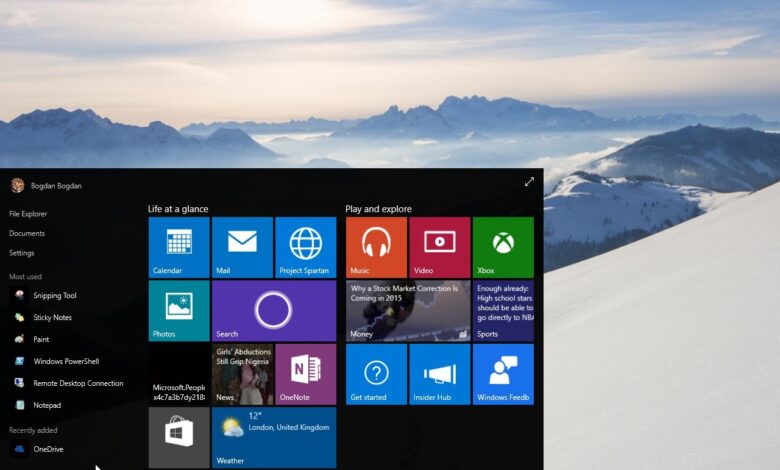Click the Life at a glance group title
The image size is (780, 470).
(178, 209)
